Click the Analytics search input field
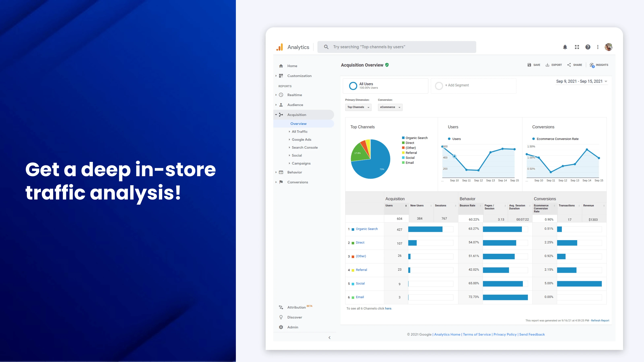The image size is (644, 362). click(x=396, y=47)
